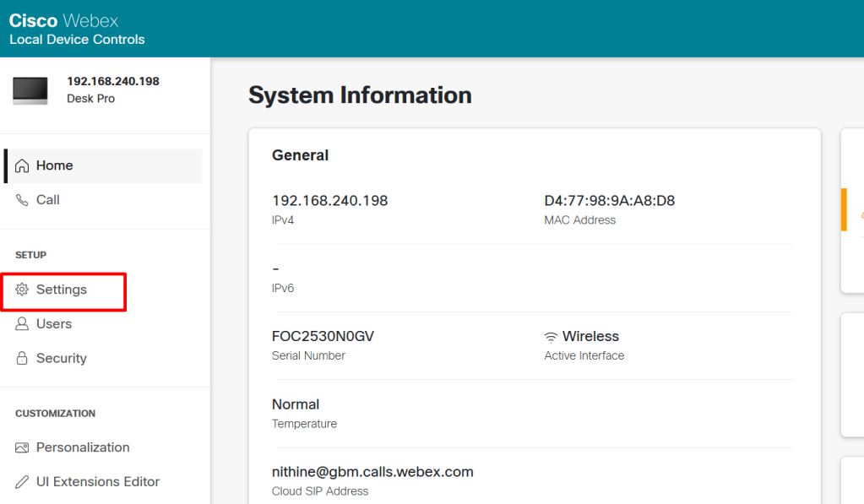This screenshot has height=504, width=864.
Task: Click the Security padlock icon
Action: (x=22, y=359)
